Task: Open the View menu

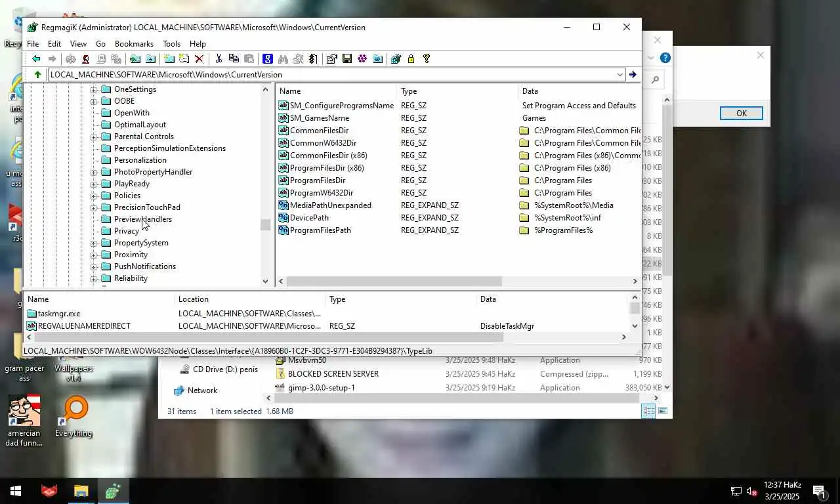Action: 78,44
